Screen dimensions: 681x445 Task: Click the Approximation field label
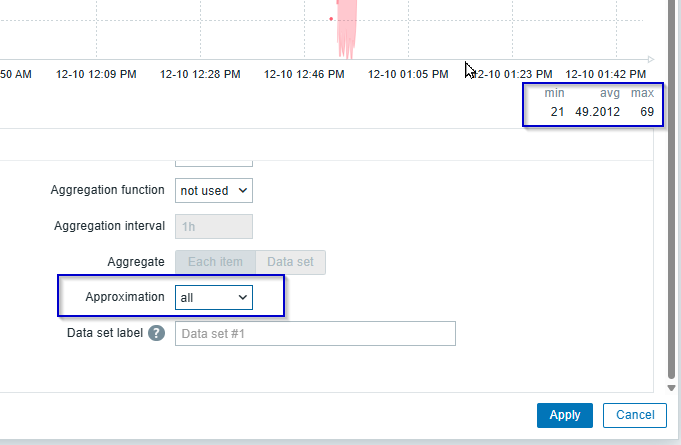click(x=128, y=298)
